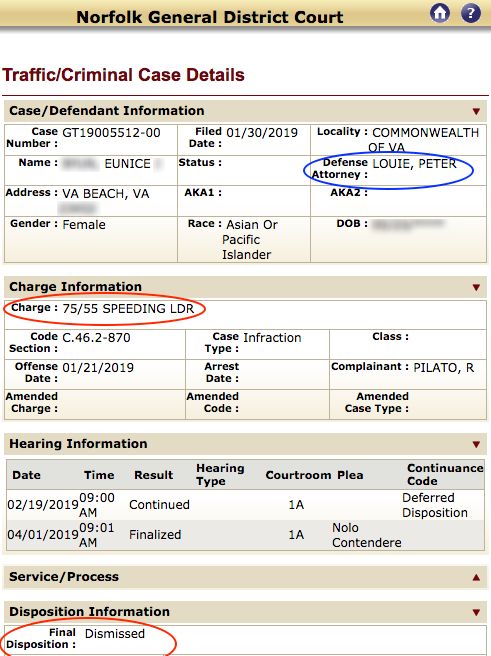Click the complainant name PILATO, R

[x=444, y=368]
